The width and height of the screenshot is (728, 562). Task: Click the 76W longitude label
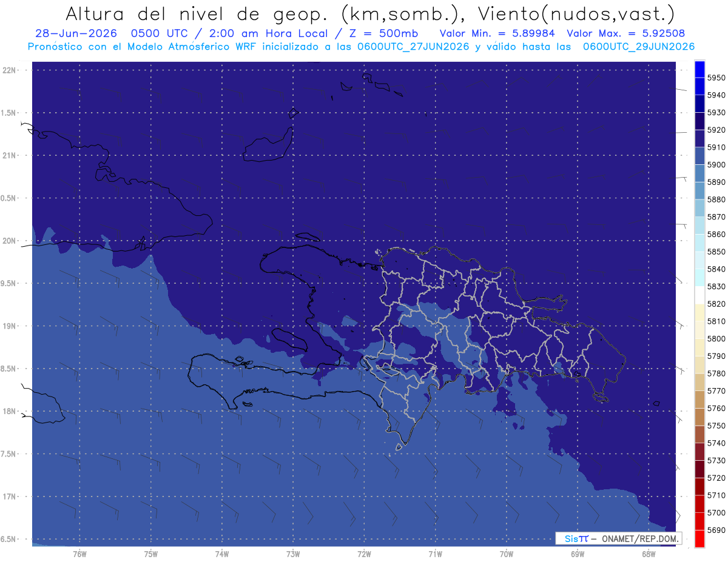pyautogui.click(x=79, y=554)
